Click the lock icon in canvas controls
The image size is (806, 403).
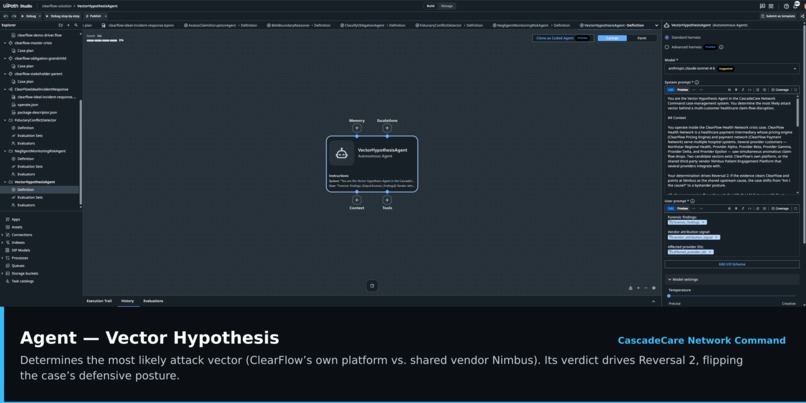[631, 288]
